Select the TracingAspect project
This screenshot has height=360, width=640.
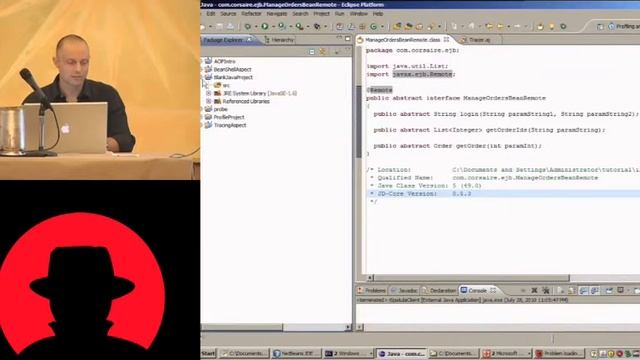(230, 125)
